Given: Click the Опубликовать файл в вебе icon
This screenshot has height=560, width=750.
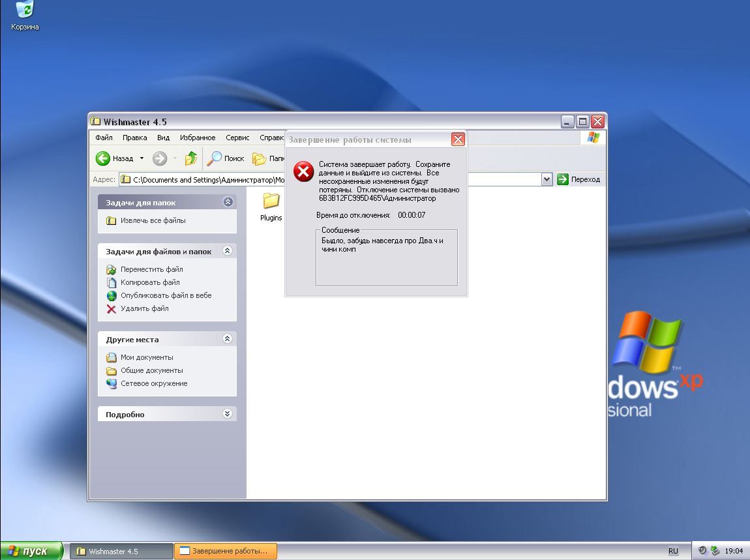Looking at the screenshot, I should click(112, 295).
